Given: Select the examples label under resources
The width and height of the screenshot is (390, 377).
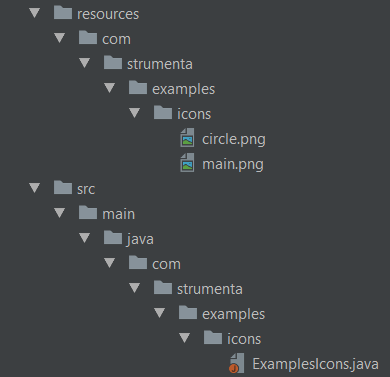Looking at the screenshot, I should (x=184, y=89).
